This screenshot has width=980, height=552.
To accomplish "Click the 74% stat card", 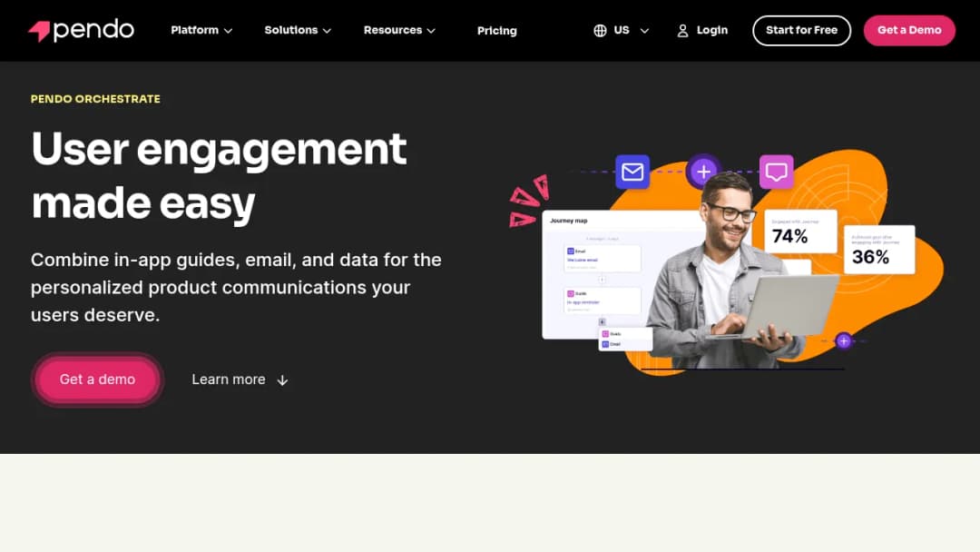I will pyautogui.click(x=800, y=232).
